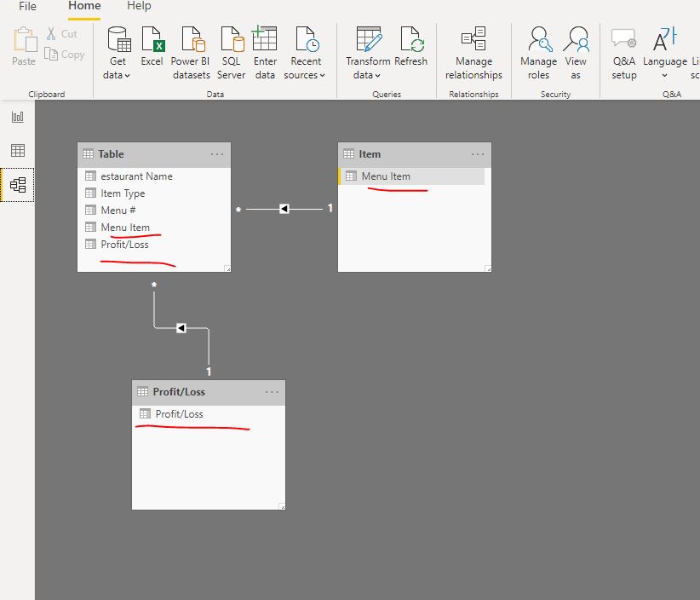Open the File menu
This screenshot has width=700, height=600.
pyautogui.click(x=28, y=6)
